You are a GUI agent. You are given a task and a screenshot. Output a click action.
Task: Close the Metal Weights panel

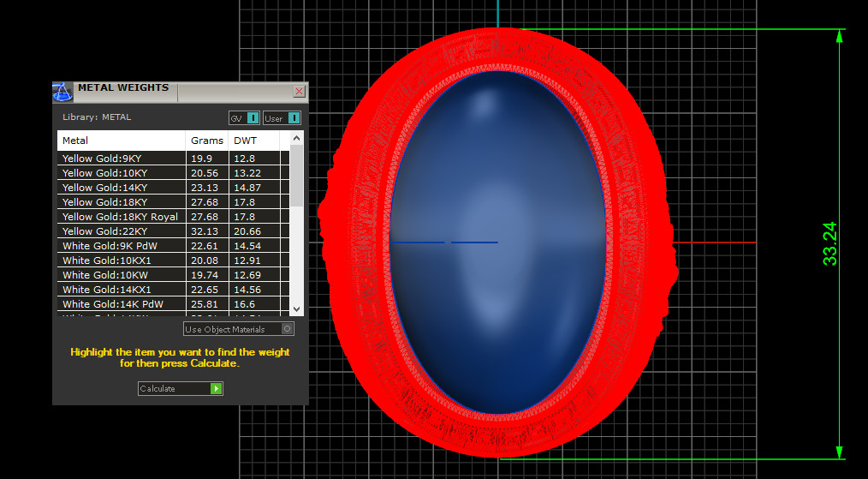click(x=299, y=91)
